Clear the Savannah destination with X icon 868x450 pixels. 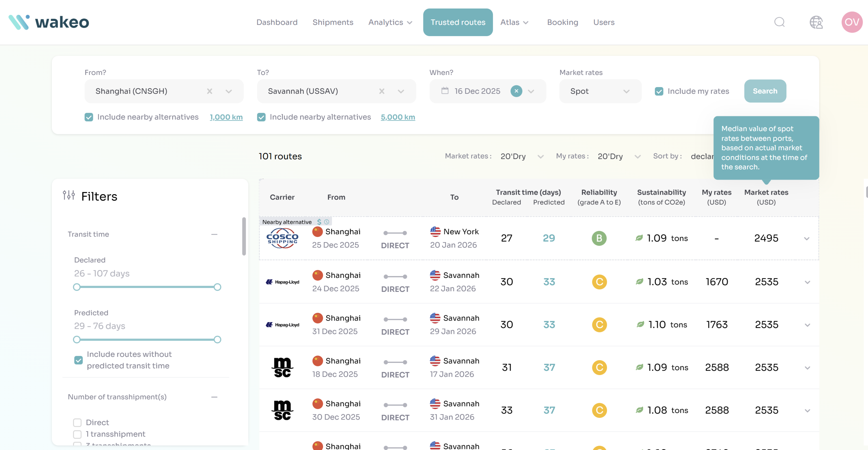click(381, 91)
